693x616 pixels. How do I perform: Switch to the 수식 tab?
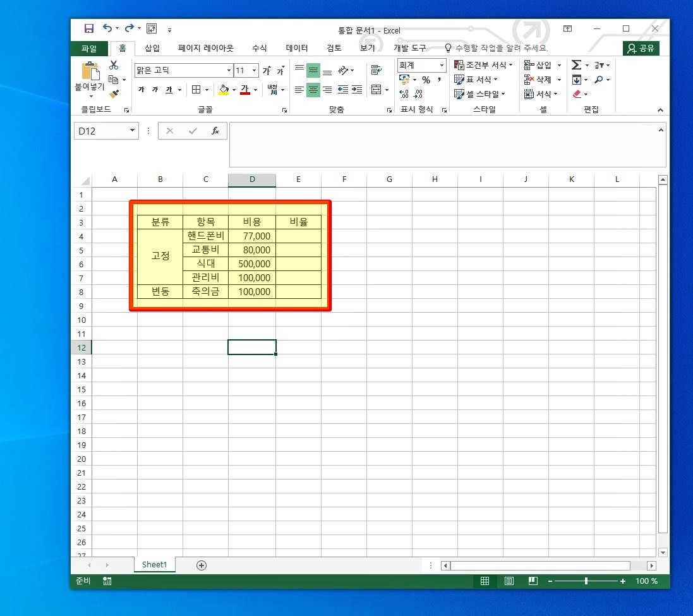tap(260, 48)
